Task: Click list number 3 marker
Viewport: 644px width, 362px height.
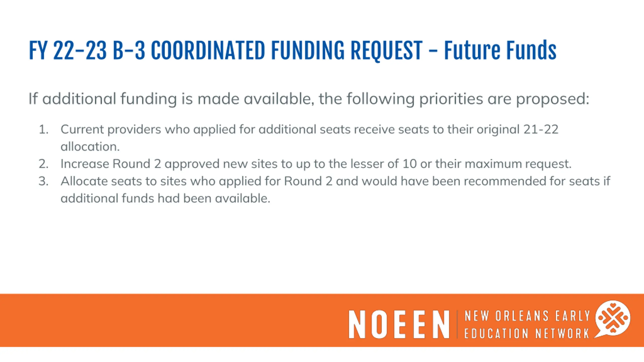Action: [44, 181]
